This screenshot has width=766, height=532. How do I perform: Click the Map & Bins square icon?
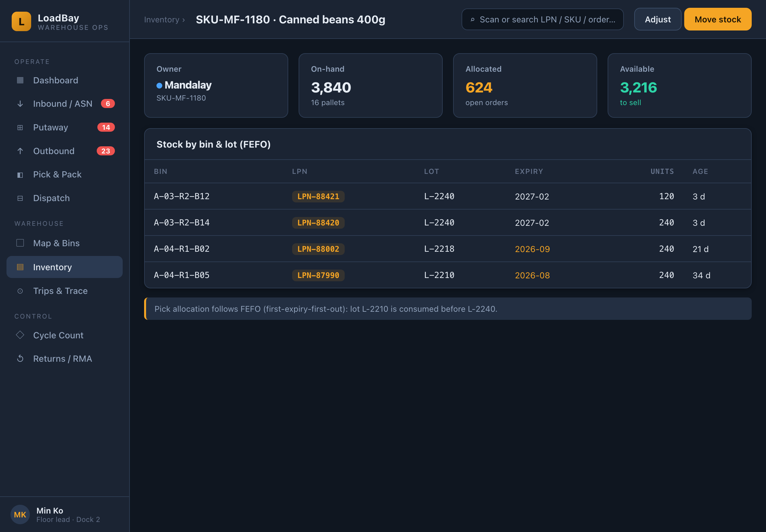coord(20,243)
